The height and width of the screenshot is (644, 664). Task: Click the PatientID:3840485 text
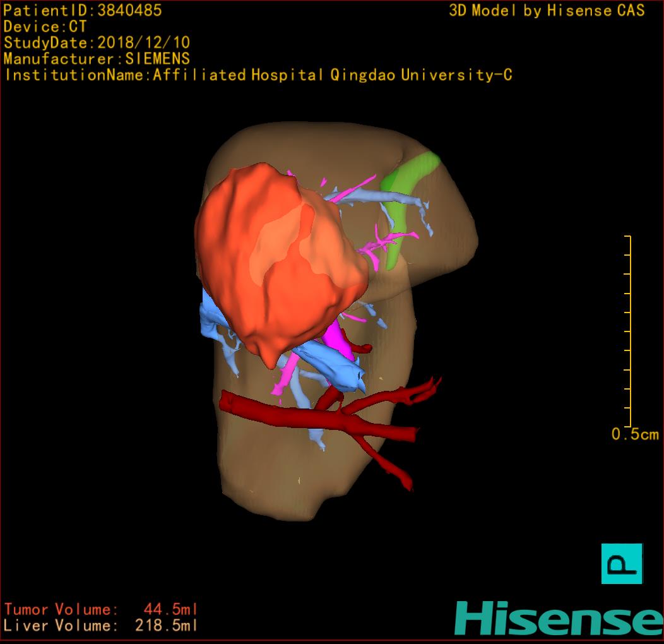pos(83,11)
